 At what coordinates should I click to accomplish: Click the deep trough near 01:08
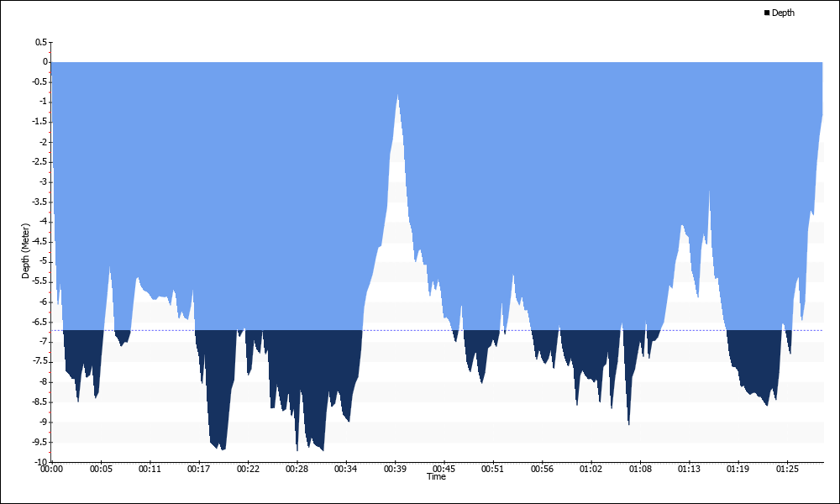(x=629, y=424)
